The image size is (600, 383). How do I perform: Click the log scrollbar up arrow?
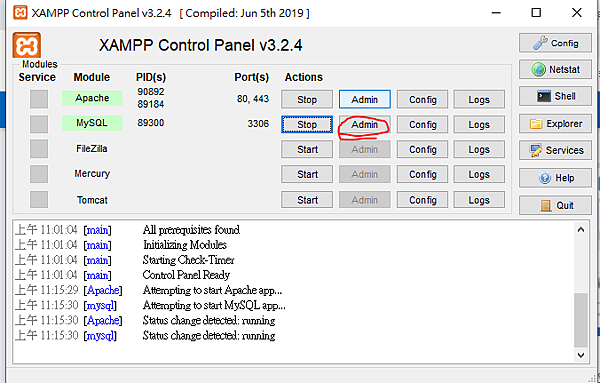[580, 230]
